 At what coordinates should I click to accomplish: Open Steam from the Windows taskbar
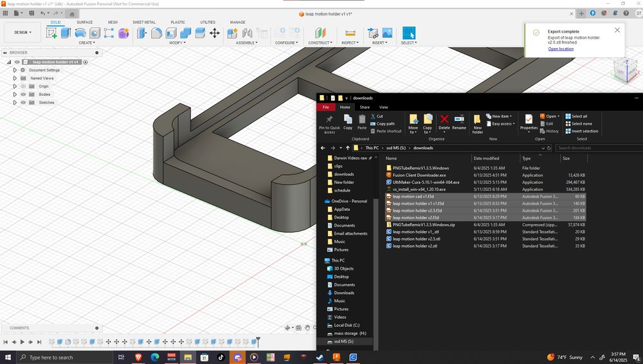[320, 357]
